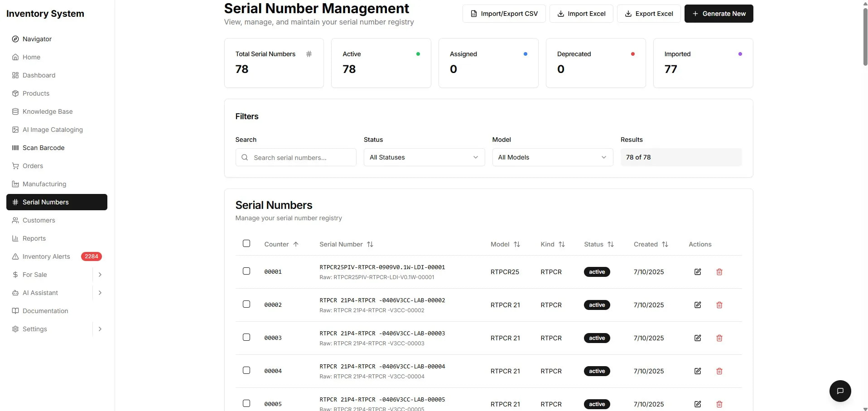Click the Export Excel button

pos(649,14)
